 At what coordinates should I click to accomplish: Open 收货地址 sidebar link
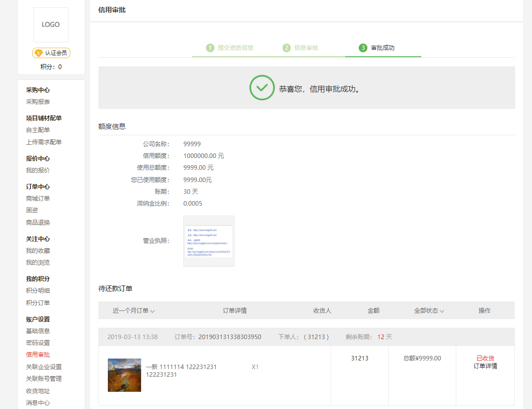click(38, 391)
